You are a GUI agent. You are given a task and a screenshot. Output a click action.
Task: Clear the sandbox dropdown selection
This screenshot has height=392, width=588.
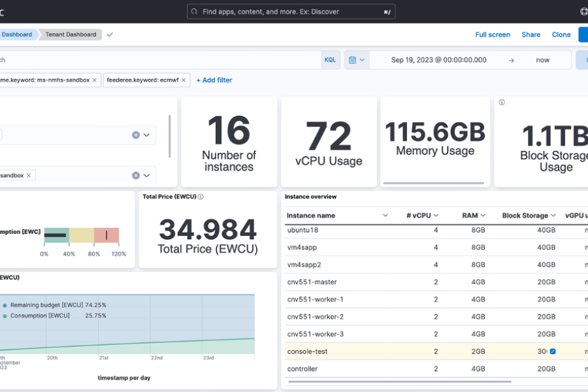tap(136, 175)
